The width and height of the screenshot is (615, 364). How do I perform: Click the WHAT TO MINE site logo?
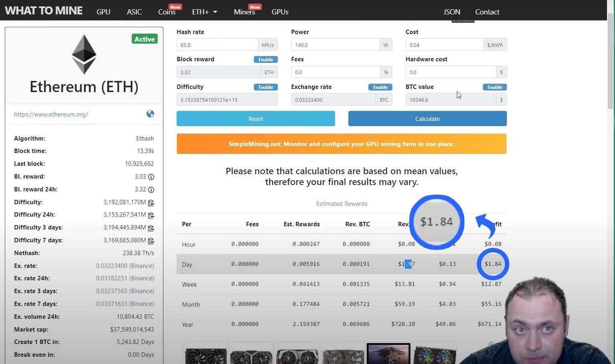(x=44, y=10)
